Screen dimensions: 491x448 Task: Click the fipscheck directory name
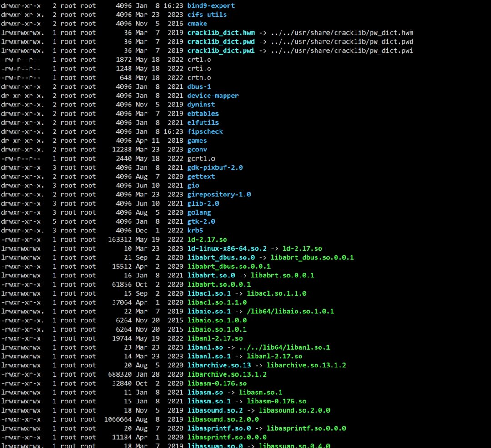click(205, 131)
